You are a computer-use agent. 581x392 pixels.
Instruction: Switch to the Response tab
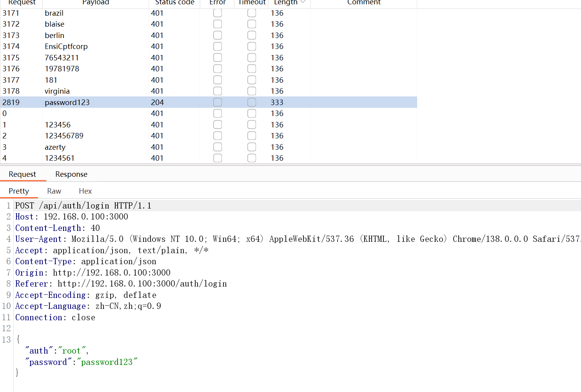(71, 174)
